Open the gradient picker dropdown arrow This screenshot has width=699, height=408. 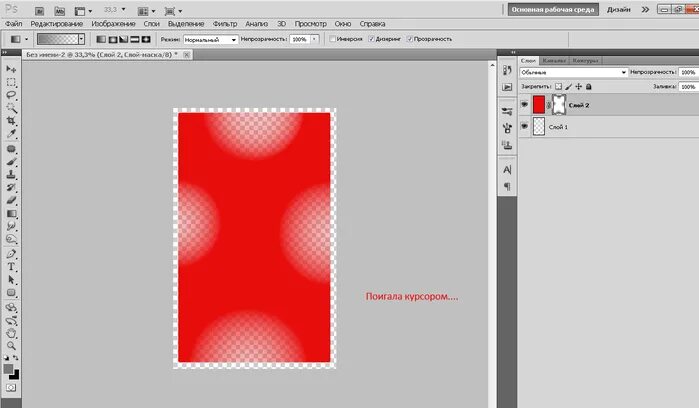[x=81, y=39]
